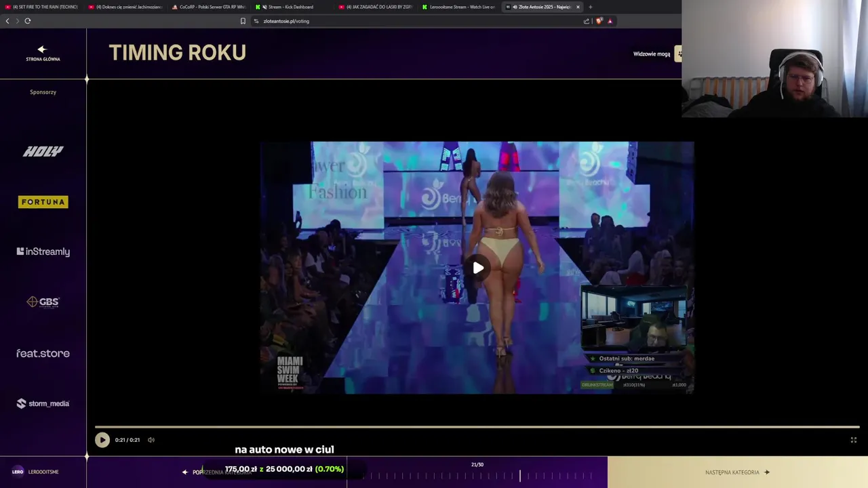
Task: Click the 0:21 / 0:21 time display
Action: tap(127, 440)
